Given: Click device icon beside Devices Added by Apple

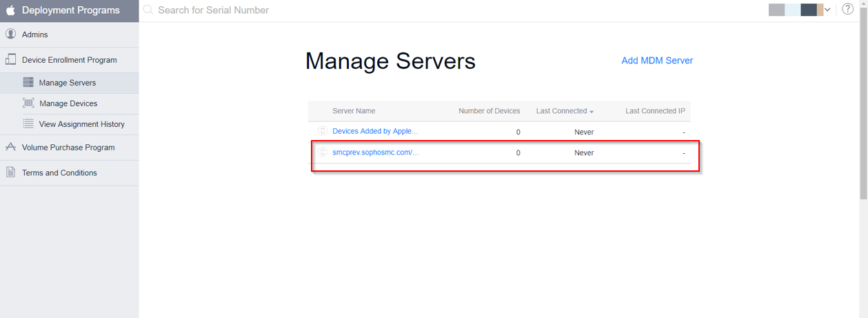Looking at the screenshot, I should pos(322,131).
